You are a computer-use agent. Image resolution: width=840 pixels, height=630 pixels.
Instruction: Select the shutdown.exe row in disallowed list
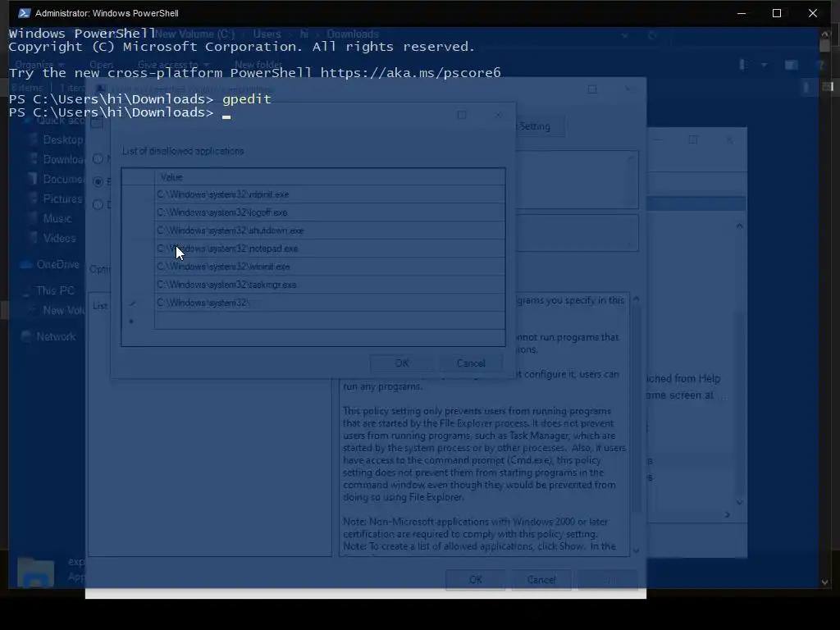point(330,231)
